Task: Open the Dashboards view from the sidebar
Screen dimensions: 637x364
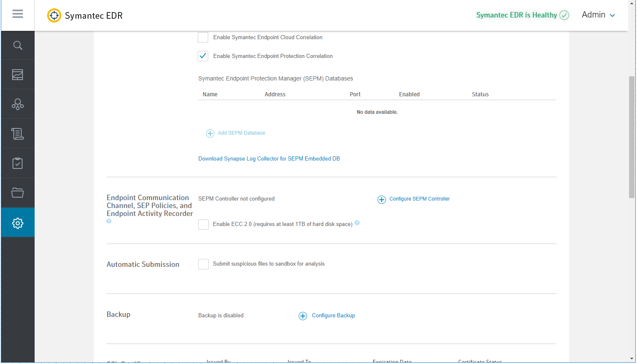Action: coord(18,74)
